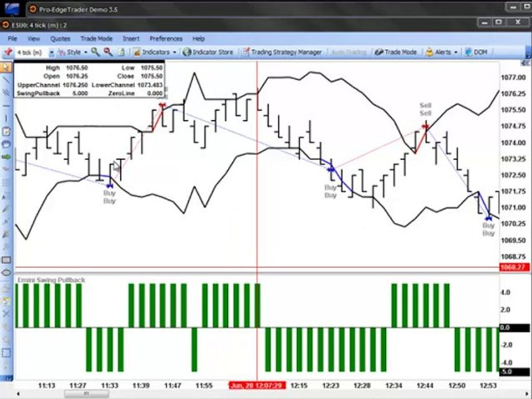
Task: Open the 4 tick (m) interval combo box
Action: pos(35,52)
